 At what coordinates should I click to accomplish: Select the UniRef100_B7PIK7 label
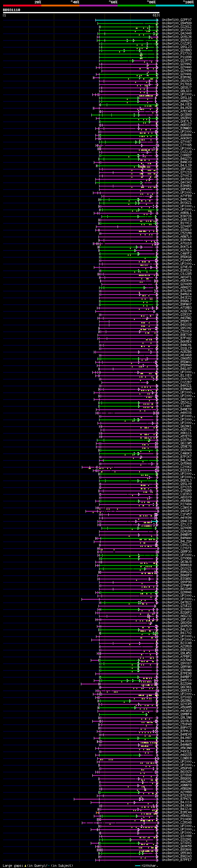177,457
